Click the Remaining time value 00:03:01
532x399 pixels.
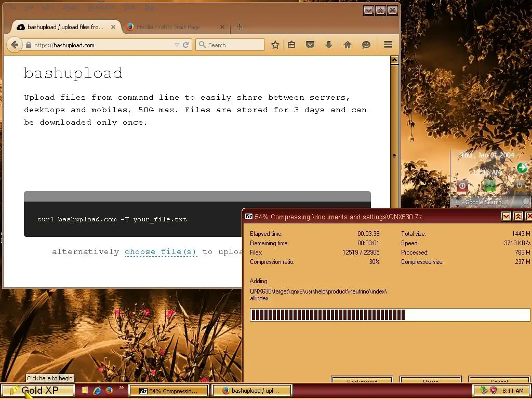[368, 243]
